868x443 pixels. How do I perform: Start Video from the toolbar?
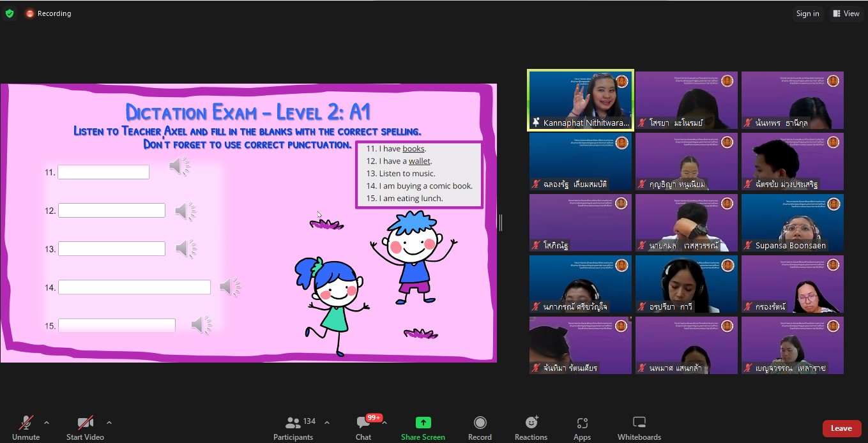coord(85,428)
